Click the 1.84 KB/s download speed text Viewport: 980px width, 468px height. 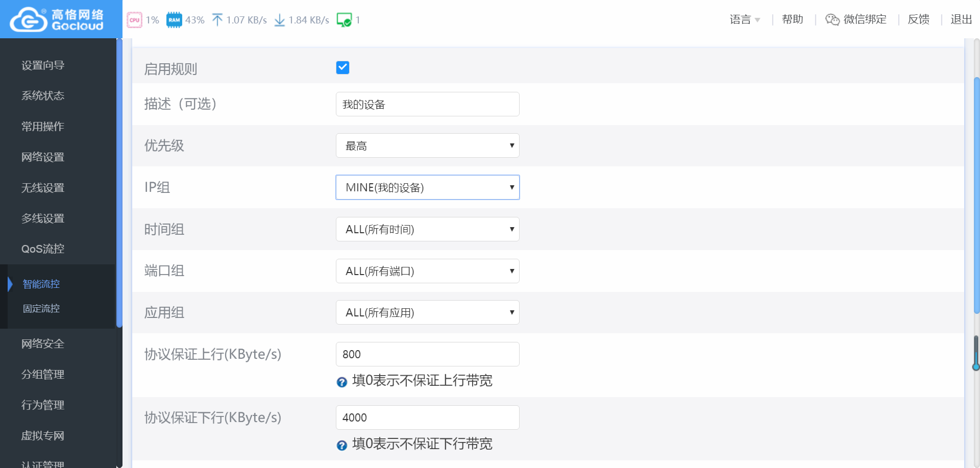[309, 20]
